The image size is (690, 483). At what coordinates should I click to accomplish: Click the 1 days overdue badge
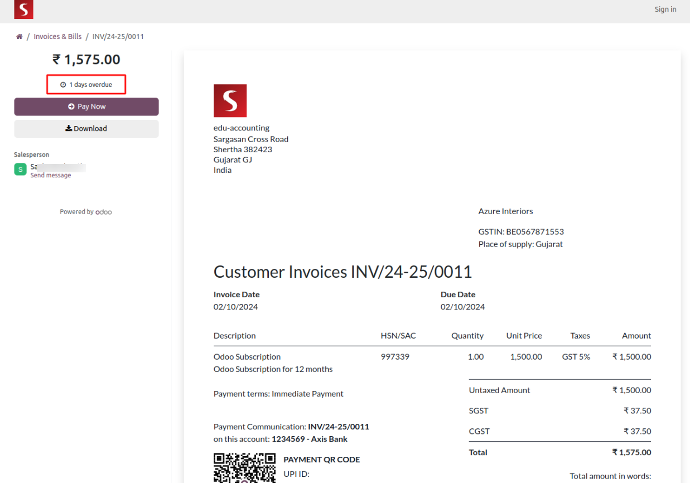tap(86, 84)
